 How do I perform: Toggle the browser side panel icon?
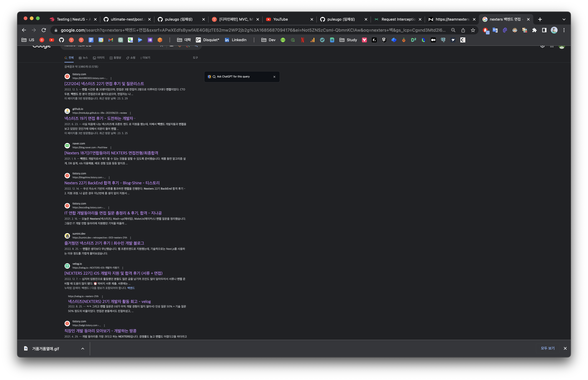tap(544, 30)
